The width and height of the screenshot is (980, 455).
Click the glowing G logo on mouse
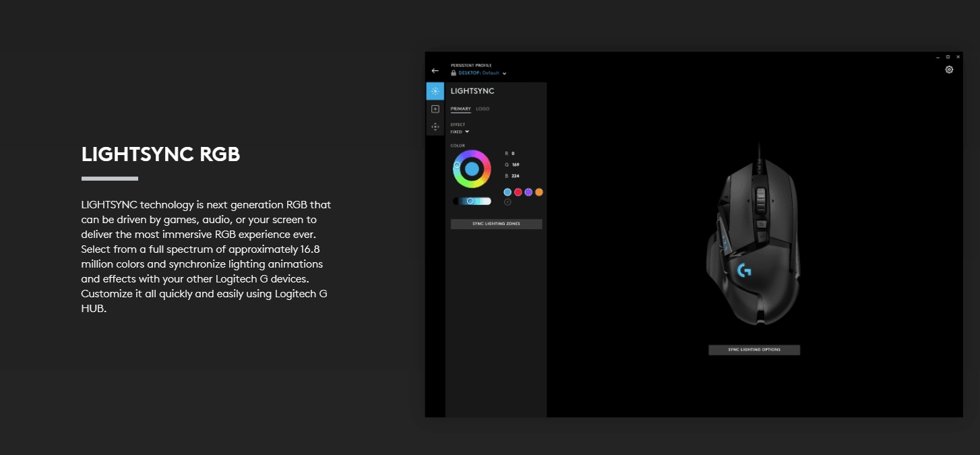tap(744, 270)
